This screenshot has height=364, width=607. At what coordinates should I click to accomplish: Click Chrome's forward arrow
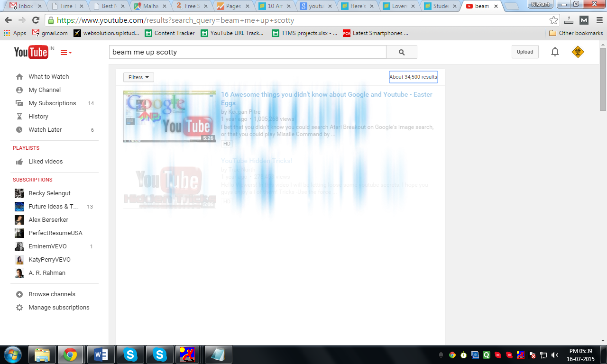22,20
